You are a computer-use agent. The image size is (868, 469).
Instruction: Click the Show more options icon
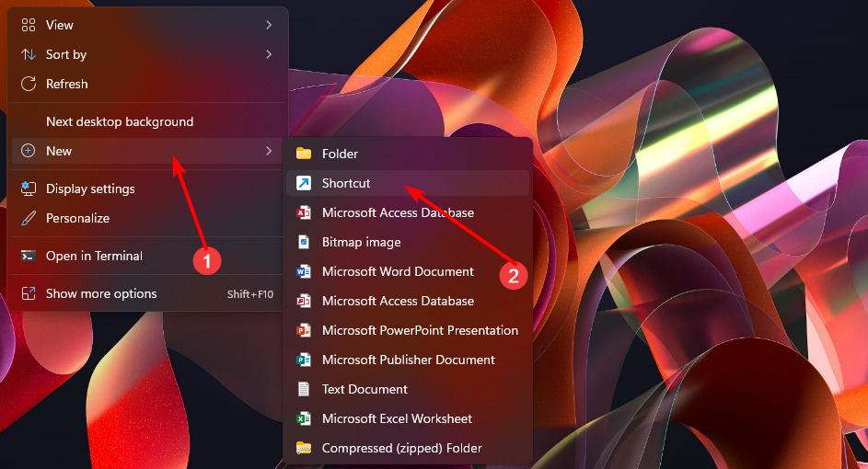(x=29, y=293)
